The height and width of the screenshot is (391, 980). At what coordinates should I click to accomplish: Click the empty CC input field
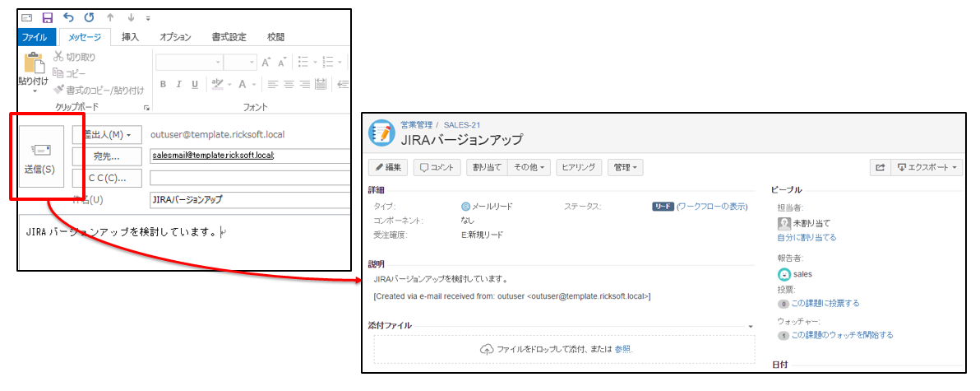coord(250,178)
